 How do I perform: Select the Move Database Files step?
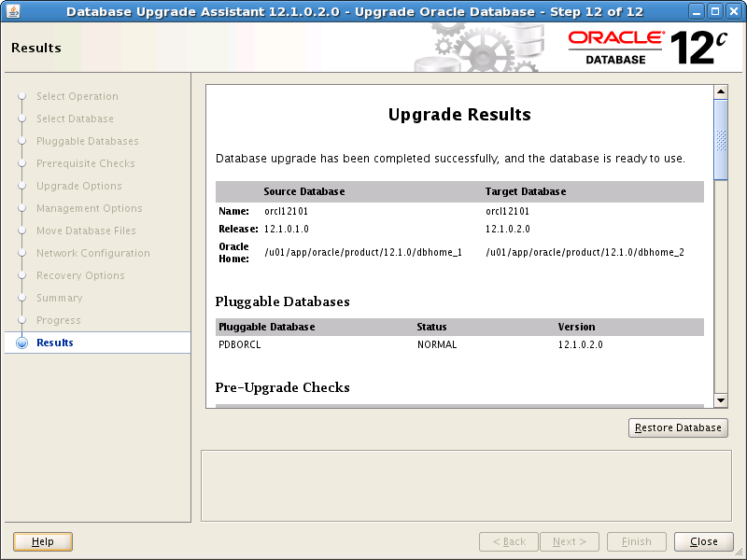[86, 231]
